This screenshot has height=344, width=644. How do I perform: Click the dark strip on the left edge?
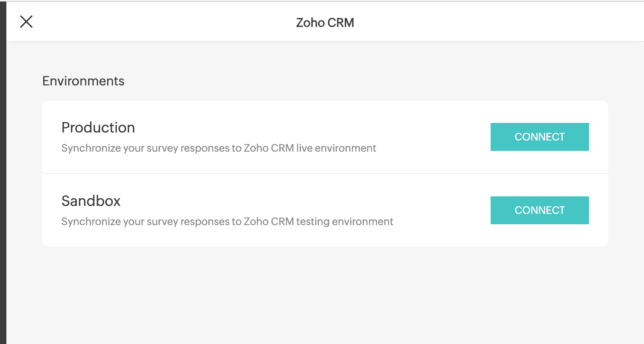pos(3,172)
